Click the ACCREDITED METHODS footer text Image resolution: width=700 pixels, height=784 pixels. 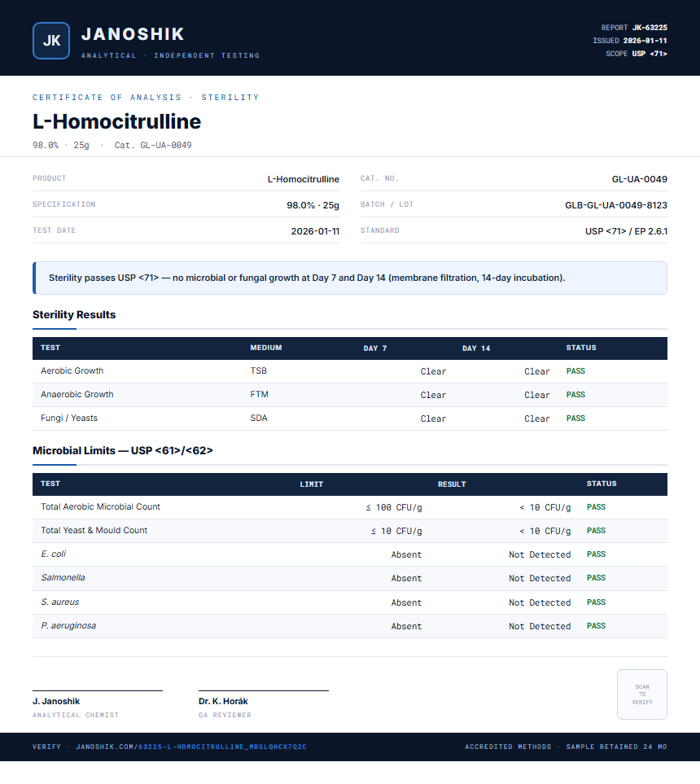pos(508,747)
